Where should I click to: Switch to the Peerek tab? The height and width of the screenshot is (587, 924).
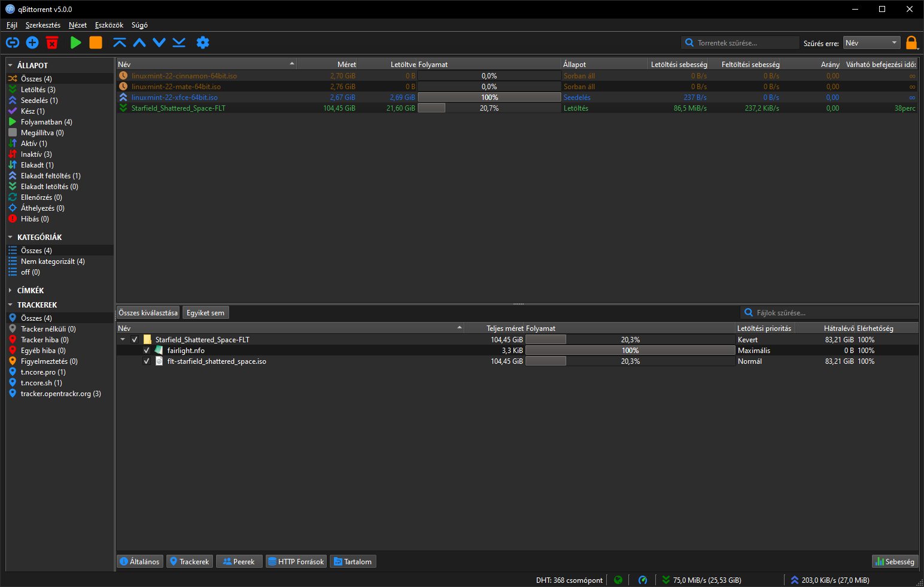(239, 561)
